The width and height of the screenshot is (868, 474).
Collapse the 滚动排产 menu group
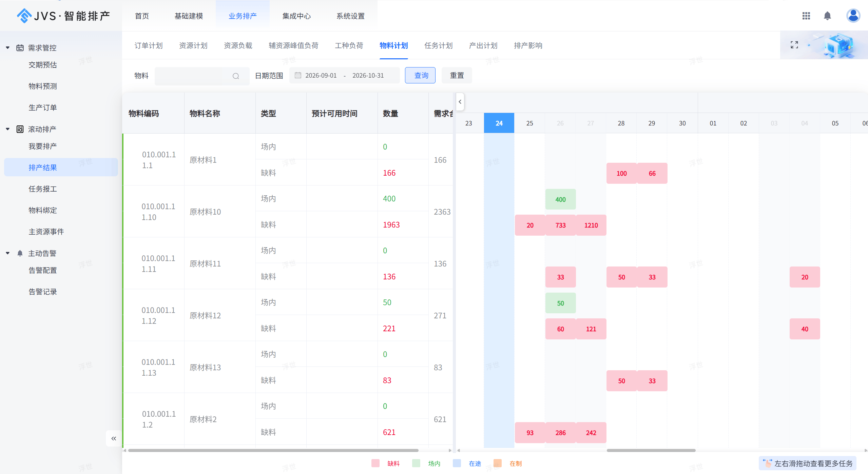(7, 129)
